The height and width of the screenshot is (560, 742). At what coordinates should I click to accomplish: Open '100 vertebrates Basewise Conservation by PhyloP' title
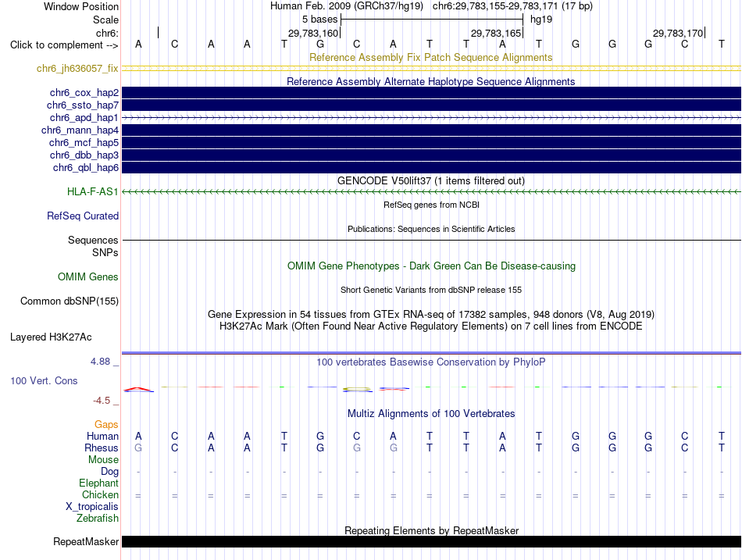click(x=430, y=362)
